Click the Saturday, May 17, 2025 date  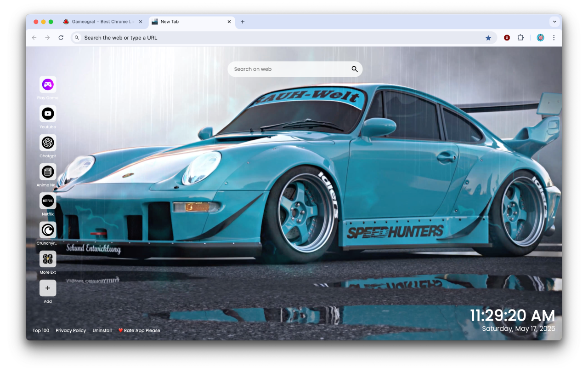click(x=519, y=328)
